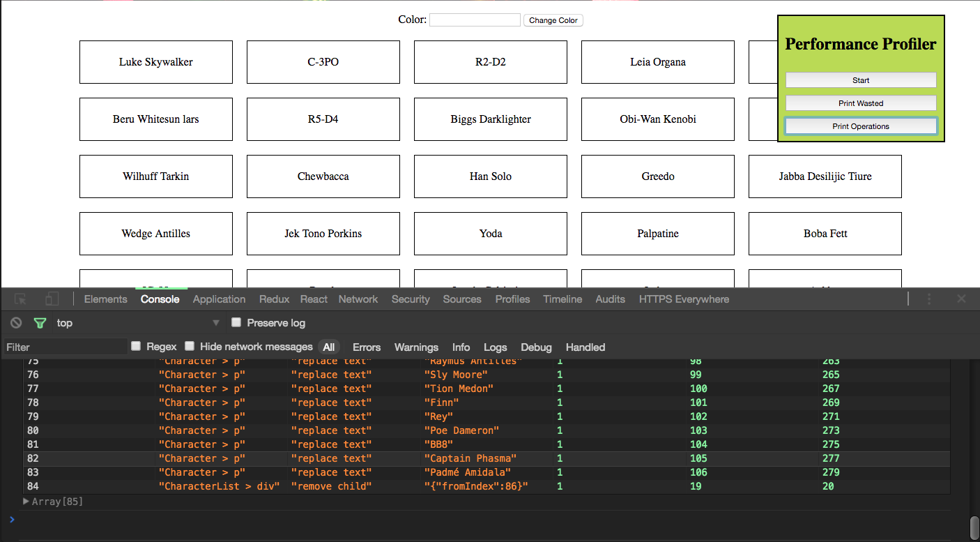The width and height of the screenshot is (980, 542).
Task: Close the DevTools panel
Action: 961,299
